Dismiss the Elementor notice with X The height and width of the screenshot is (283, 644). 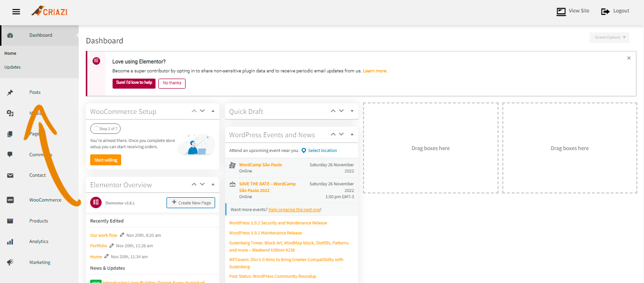click(629, 58)
